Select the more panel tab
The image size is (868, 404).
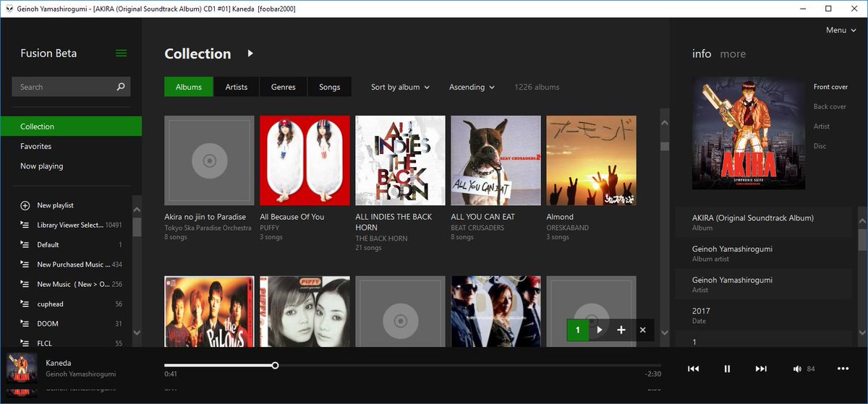click(733, 53)
